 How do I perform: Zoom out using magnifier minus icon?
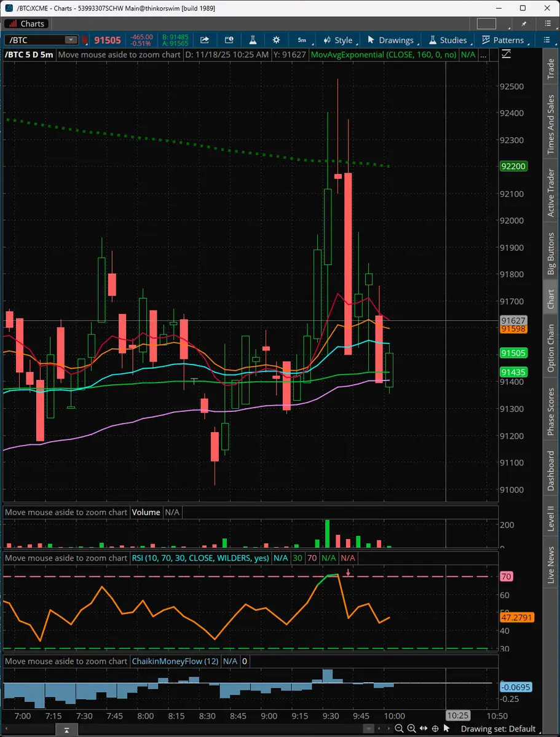point(399,728)
